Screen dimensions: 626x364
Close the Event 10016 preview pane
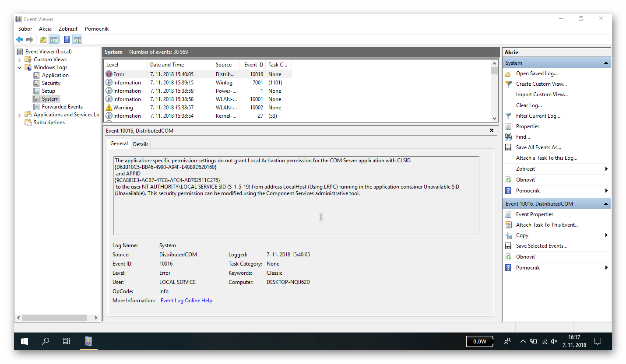click(x=491, y=130)
